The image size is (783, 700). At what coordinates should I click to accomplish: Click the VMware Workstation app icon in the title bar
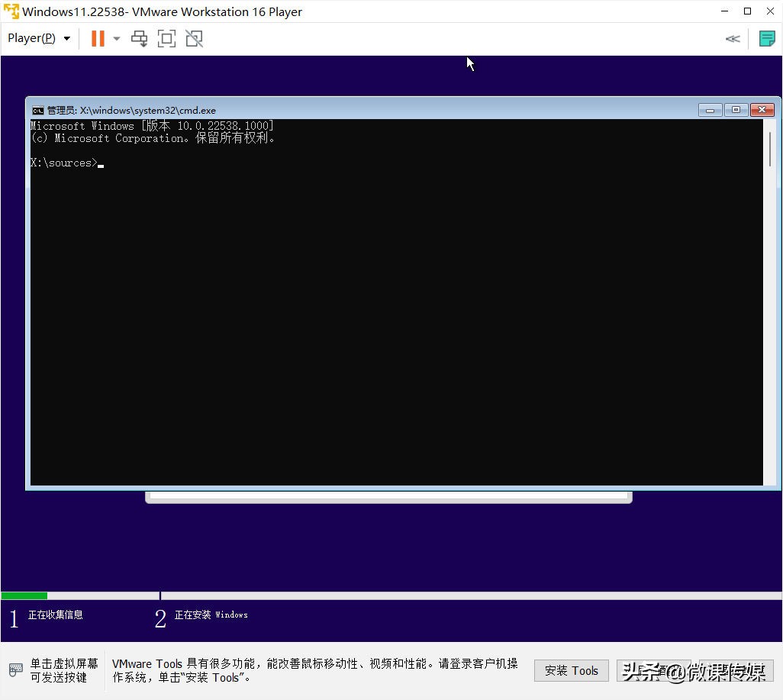11,11
